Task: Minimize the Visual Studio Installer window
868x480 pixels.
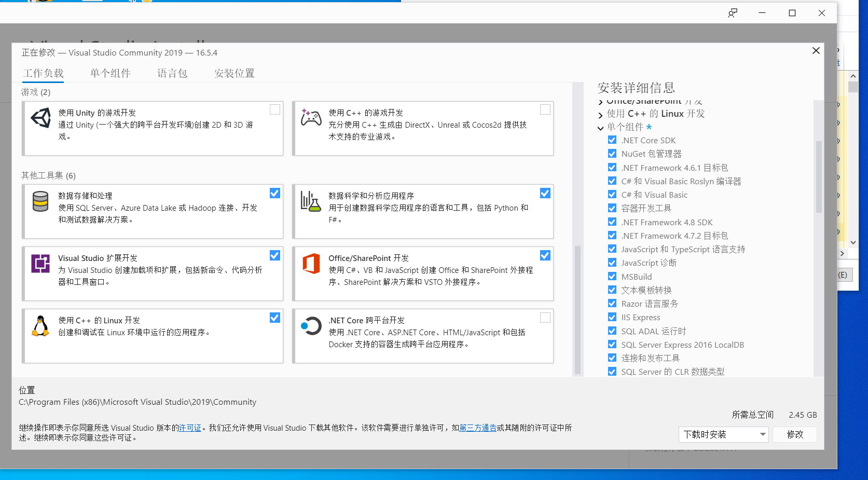Action: (762, 13)
